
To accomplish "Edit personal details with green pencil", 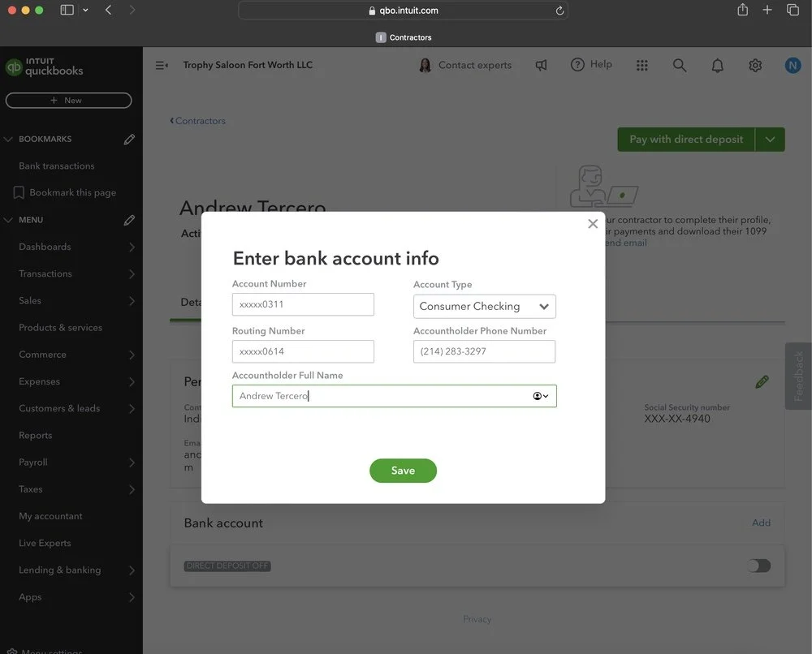I will pos(762,382).
